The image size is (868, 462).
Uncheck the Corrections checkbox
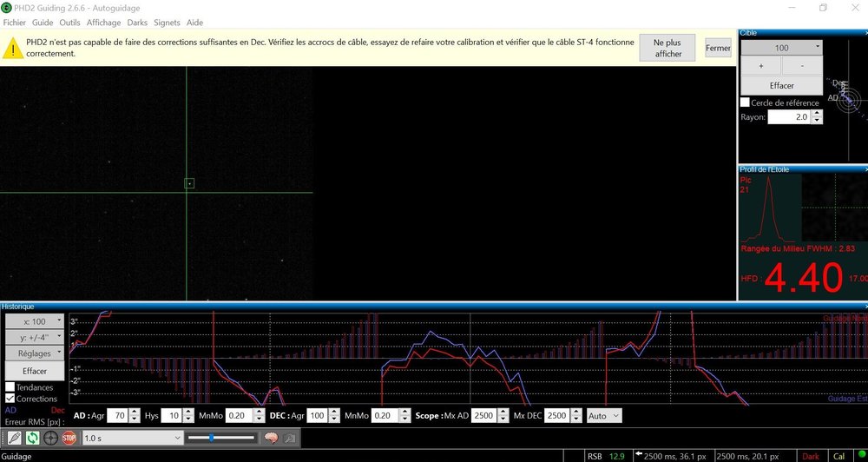click(x=10, y=399)
